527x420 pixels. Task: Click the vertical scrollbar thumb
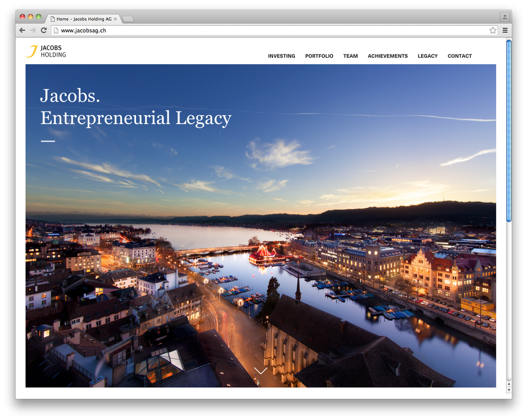click(x=509, y=130)
